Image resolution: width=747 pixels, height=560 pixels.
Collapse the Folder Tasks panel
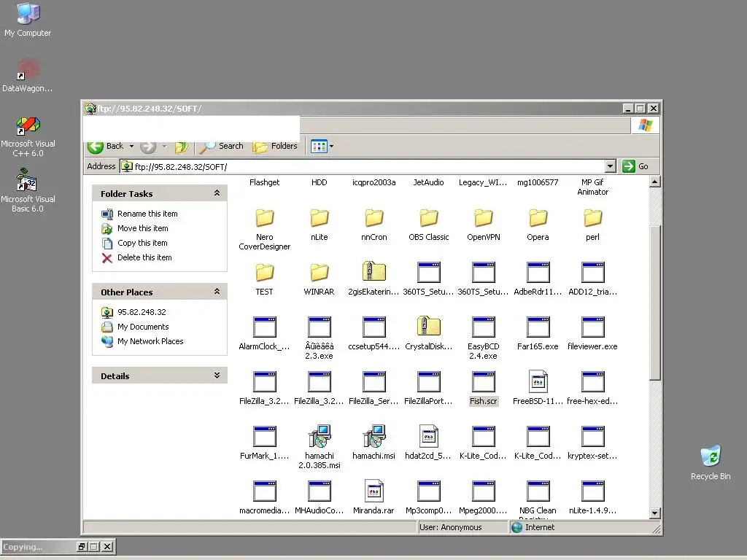click(x=217, y=192)
